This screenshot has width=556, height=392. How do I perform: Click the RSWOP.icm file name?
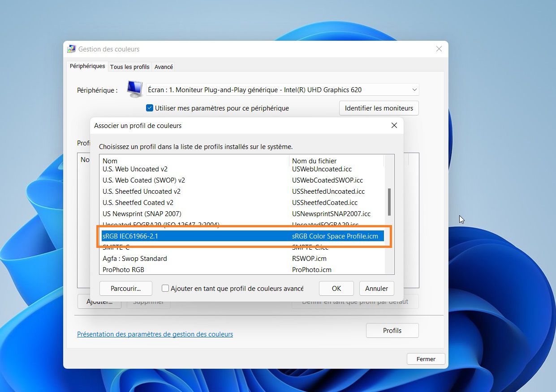click(309, 259)
